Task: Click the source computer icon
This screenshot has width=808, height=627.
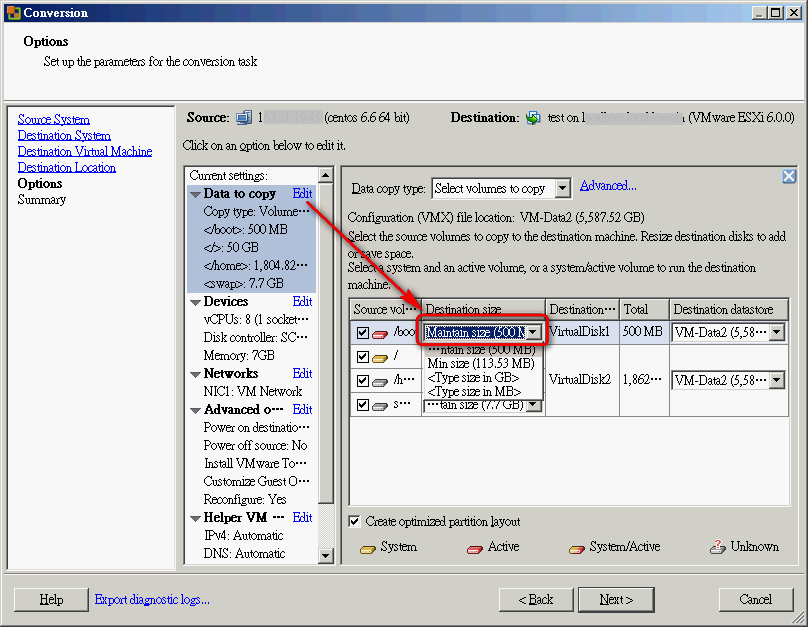Action: 244,117
